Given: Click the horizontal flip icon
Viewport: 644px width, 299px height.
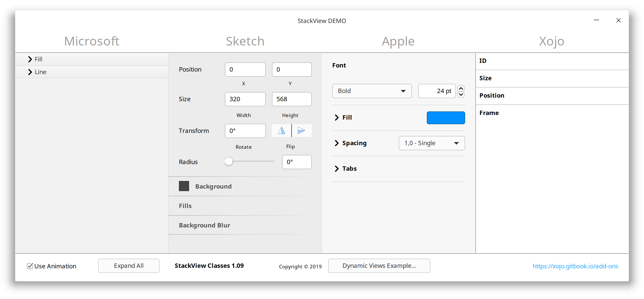Looking at the screenshot, I should (x=281, y=131).
